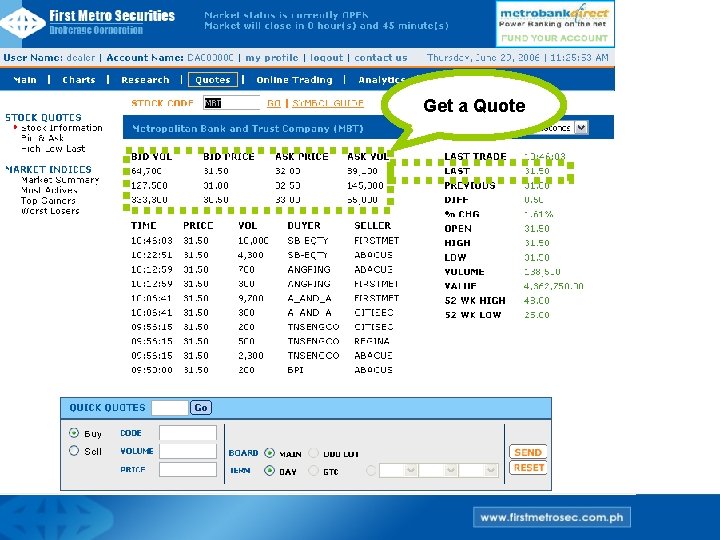This screenshot has width=720, height=540.
Task: Open the Symbol Guide link
Action: (x=328, y=103)
